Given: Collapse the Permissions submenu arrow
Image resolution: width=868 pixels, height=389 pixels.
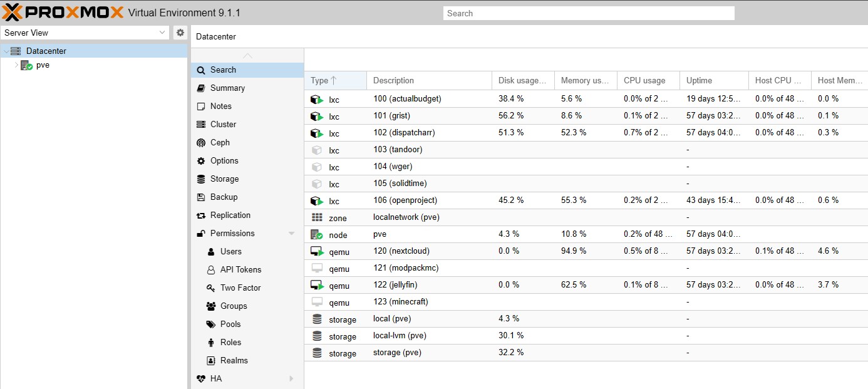Looking at the screenshot, I should tap(291, 234).
